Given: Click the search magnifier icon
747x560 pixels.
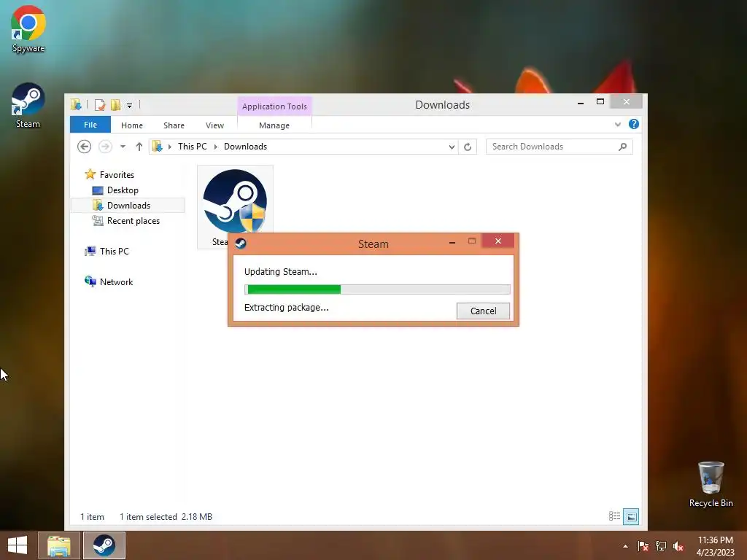Looking at the screenshot, I should tap(623, 147).
